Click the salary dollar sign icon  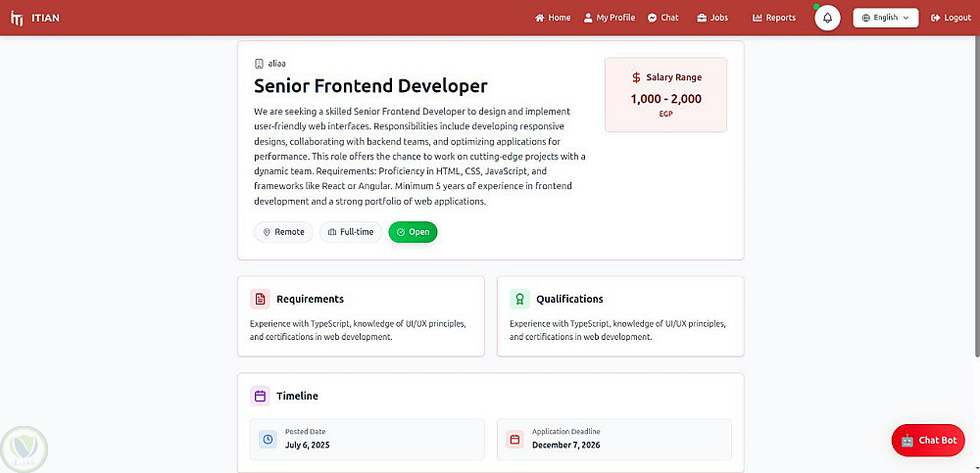pyautogui.click(x=636, y=77)
